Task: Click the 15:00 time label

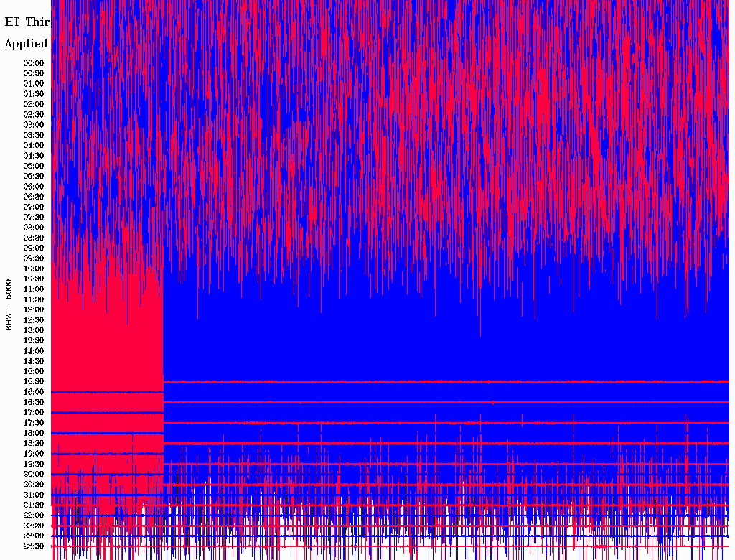Action: [x=34, y=371]
